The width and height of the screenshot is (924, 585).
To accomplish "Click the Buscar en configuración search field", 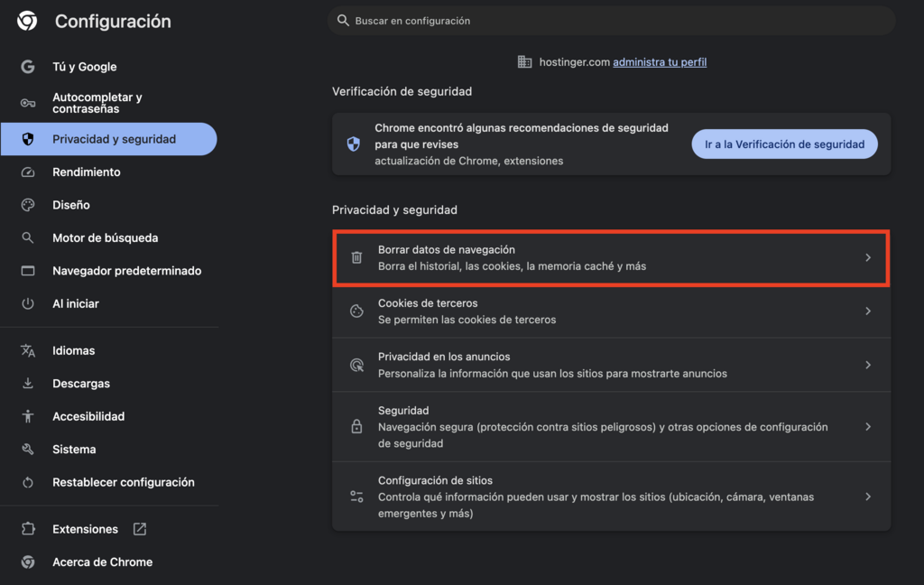I will (610, 20).
